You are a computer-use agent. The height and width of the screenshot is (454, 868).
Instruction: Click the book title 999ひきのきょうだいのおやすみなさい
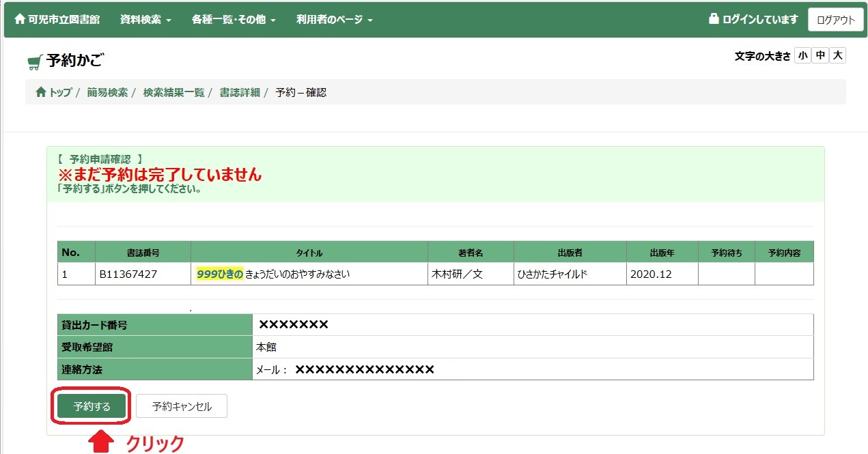click(273, 274)
